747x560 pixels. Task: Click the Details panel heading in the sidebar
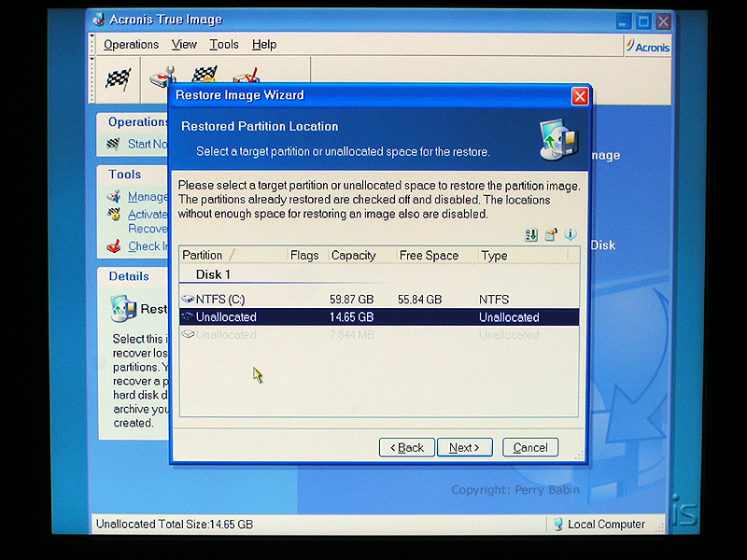point(129,276)
